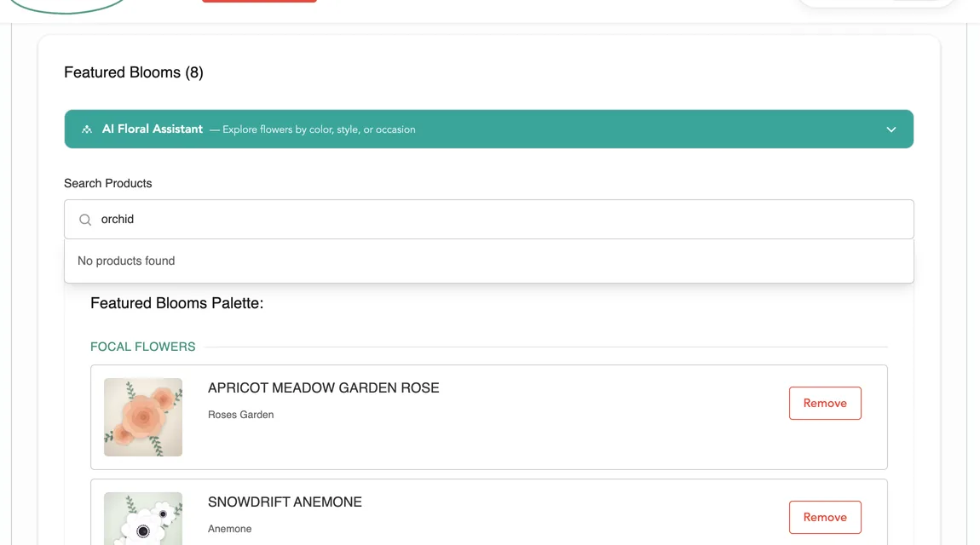Screen dimensions: 980x545
Task: Open the Snowdrift Anemone thumbnail
Action: click(143, 519)
